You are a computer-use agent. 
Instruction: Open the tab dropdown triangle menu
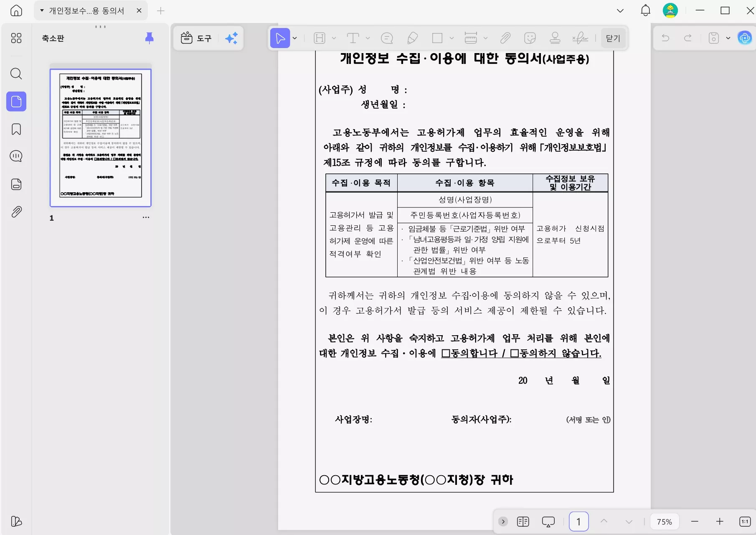pyautogui.click(x=42, y=10)
